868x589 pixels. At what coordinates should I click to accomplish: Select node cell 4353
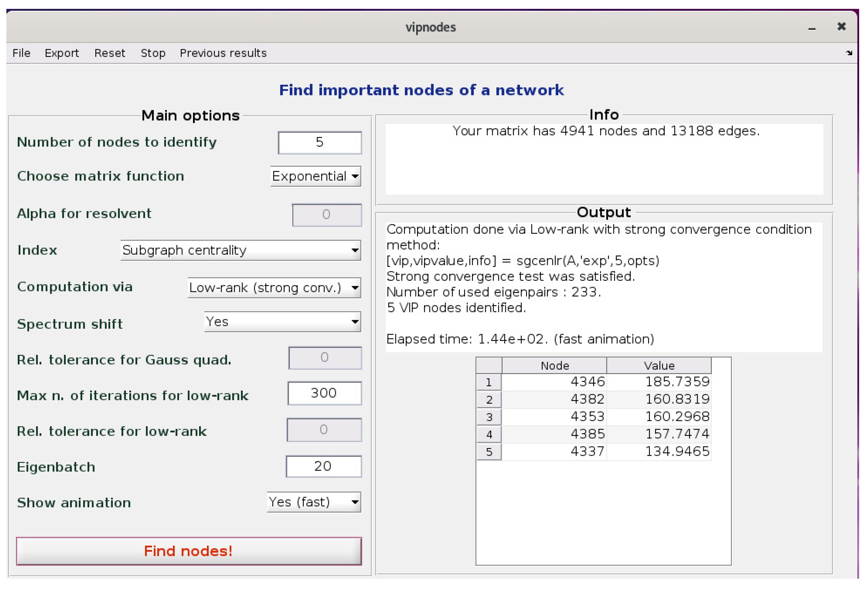pos(554,417)
